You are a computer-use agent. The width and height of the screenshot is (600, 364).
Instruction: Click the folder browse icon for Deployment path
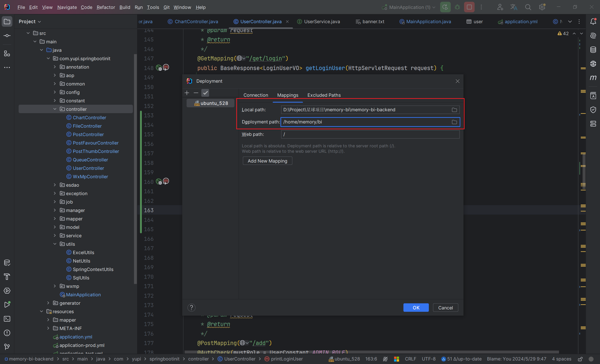tap(454, 122)
